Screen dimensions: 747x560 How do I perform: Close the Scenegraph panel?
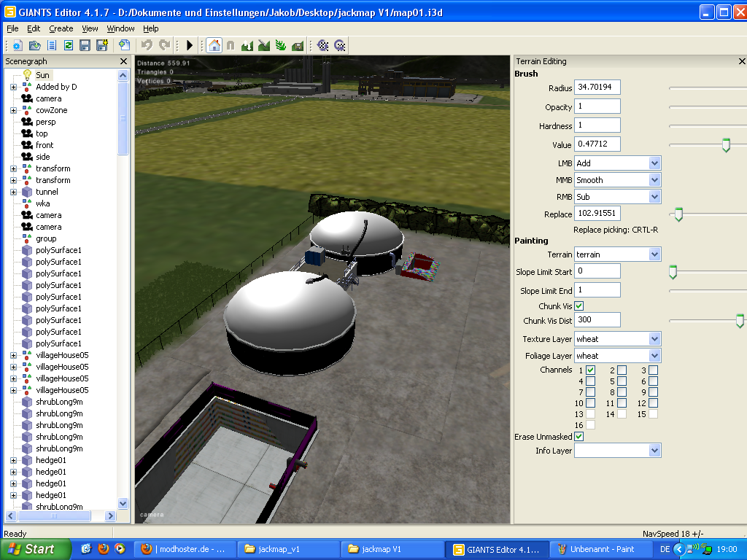(x=124, y=61)
